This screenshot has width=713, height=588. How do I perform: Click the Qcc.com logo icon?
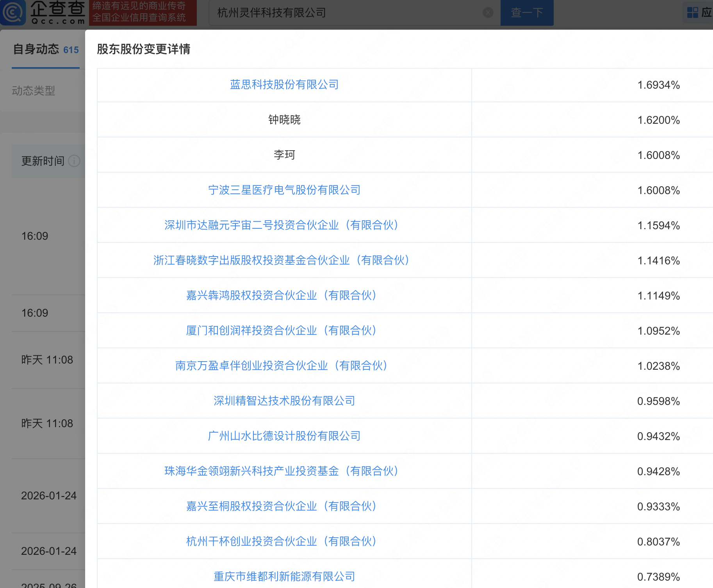(x=13, y=12)
